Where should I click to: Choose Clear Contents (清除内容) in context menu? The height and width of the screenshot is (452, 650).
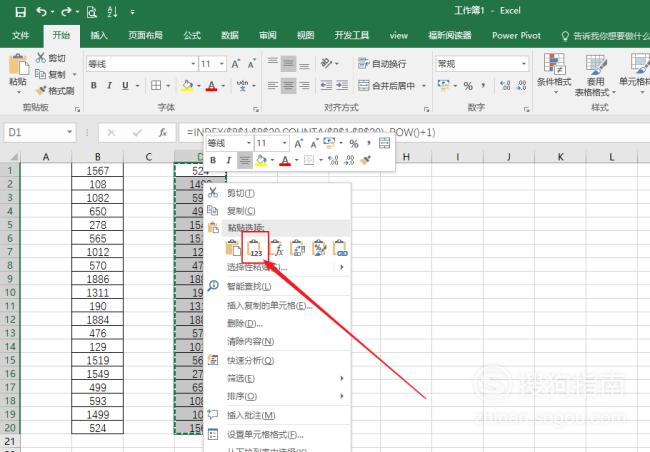[278, 341]
